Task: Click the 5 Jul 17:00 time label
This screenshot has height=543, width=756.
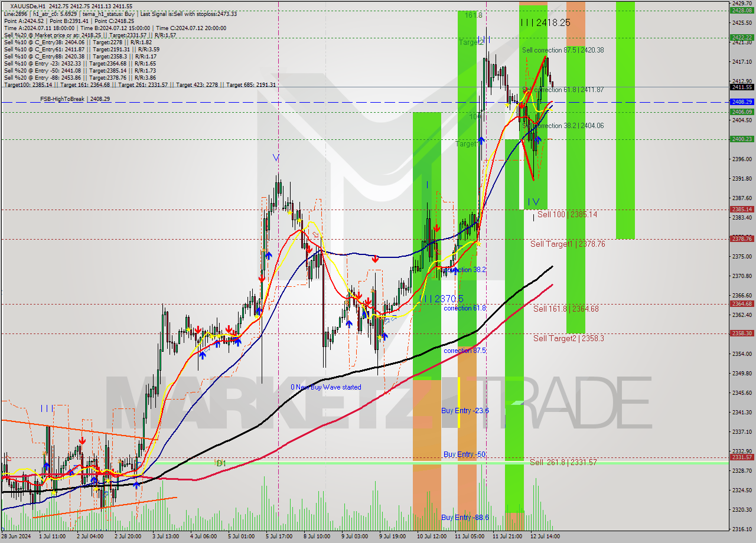Action: (279, 537)
